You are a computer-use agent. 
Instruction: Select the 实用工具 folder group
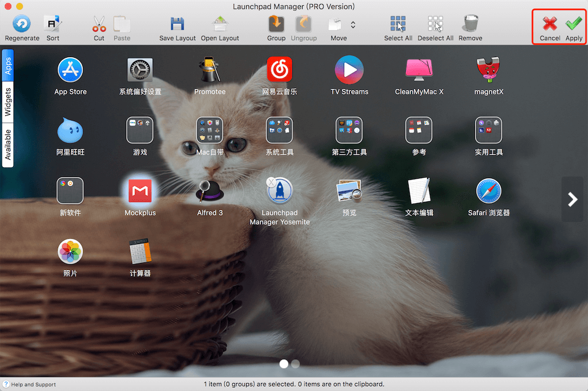[x=489, y=130]
